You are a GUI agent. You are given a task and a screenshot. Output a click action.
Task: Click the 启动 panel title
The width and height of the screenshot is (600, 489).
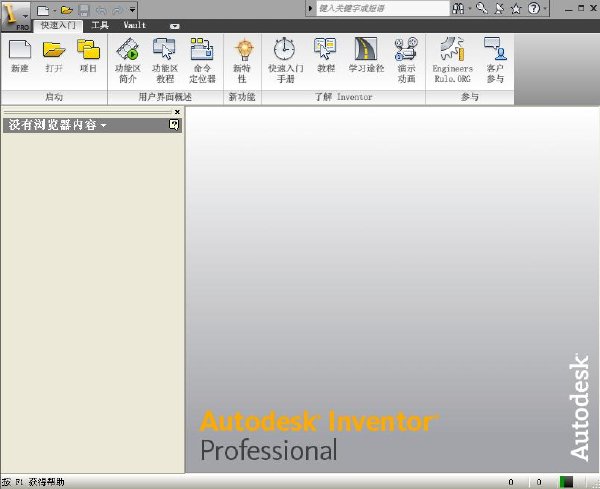click(54, 97)
